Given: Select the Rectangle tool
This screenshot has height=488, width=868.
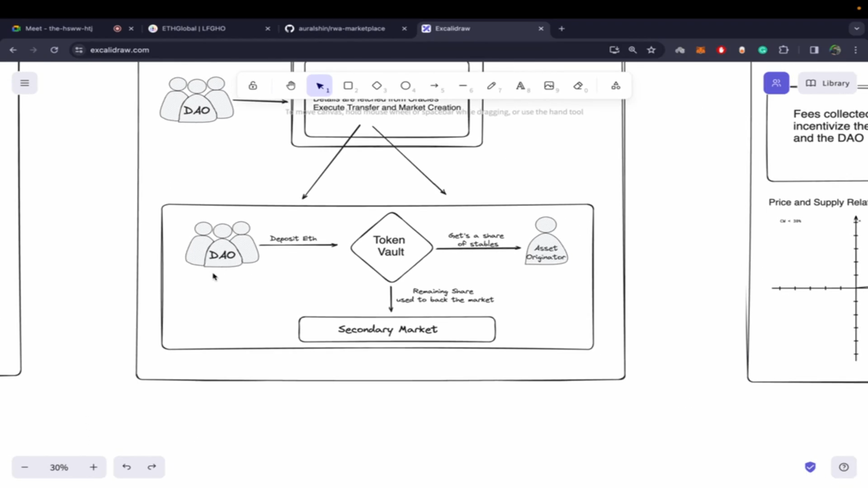Looking at the screenshot, I should [x=348, y=85].
